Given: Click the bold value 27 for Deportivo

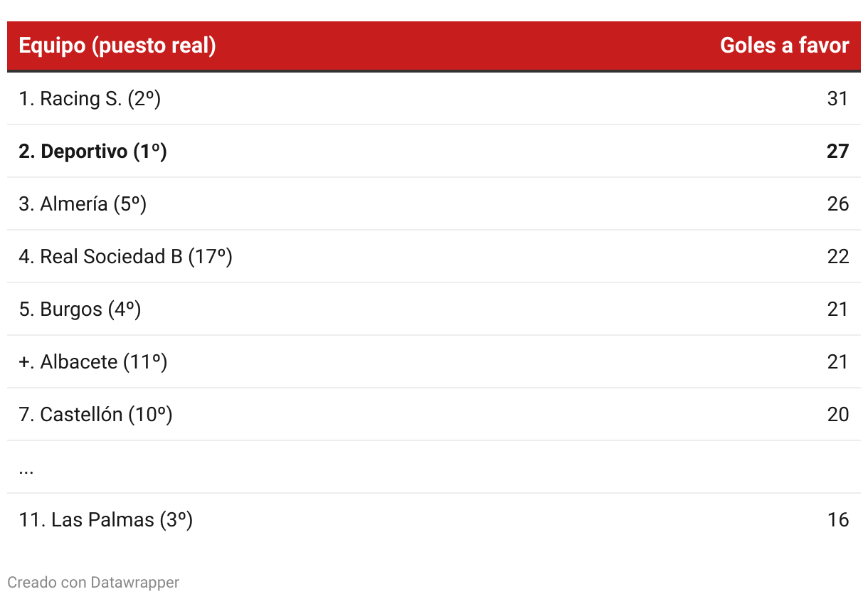Looking at the screenshot, I should (x=838, y=151).
